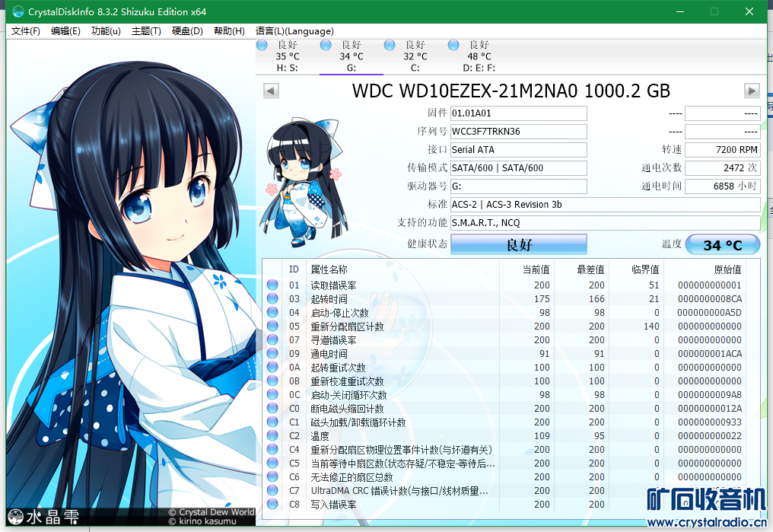Click the health orb above G: disk
Screen dimensions: 773x532
[326, 46]
